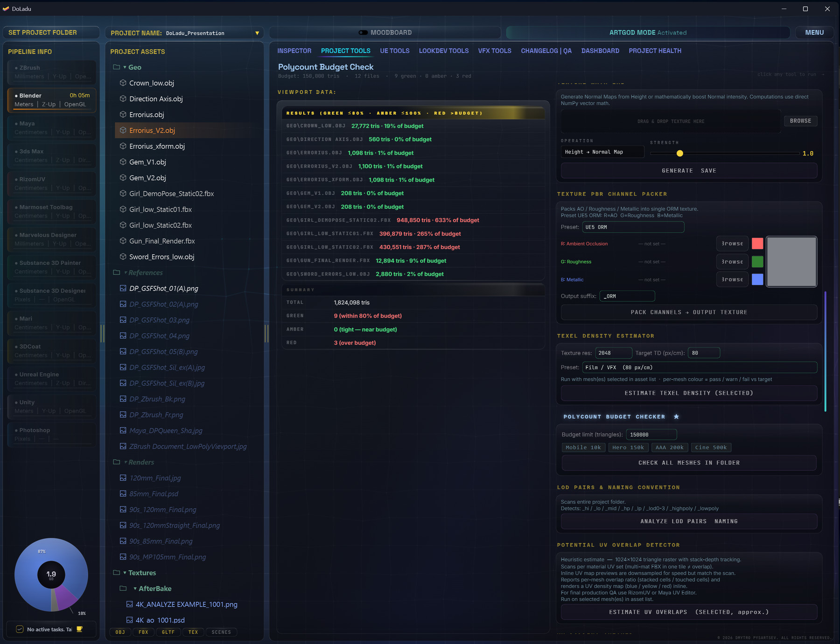Click the coffee cup icon in task bar

[79, 629]
